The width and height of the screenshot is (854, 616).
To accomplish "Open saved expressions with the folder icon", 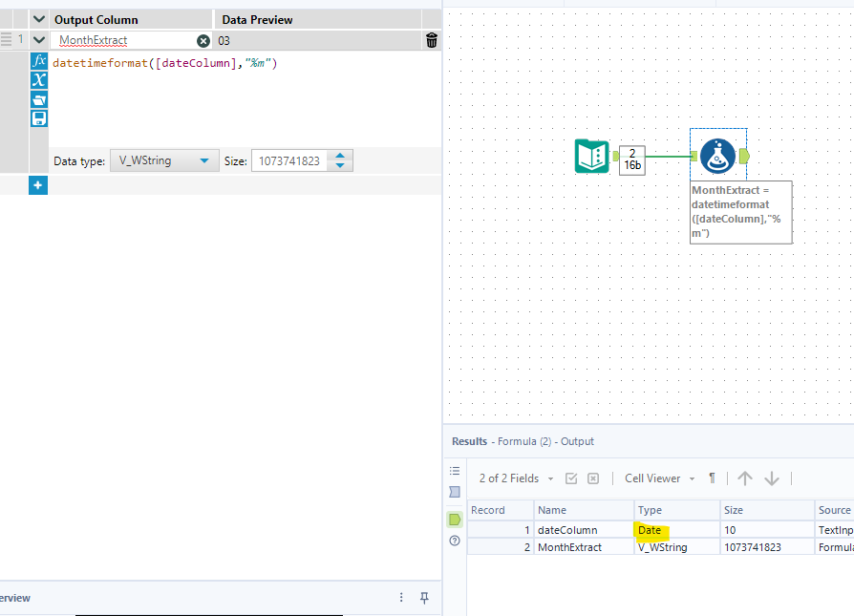I will [x=38, y=99].
